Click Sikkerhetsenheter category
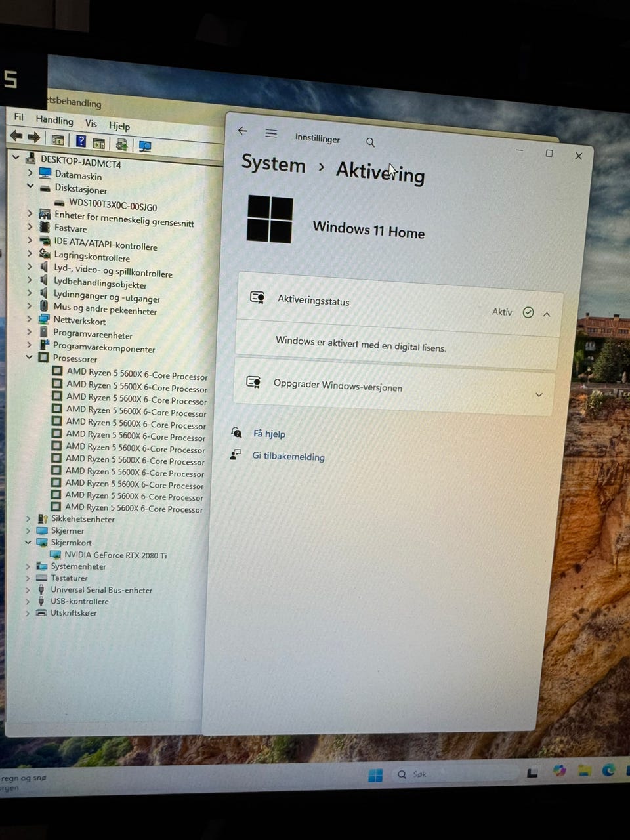630x840 pixels. tap(83, 519)
